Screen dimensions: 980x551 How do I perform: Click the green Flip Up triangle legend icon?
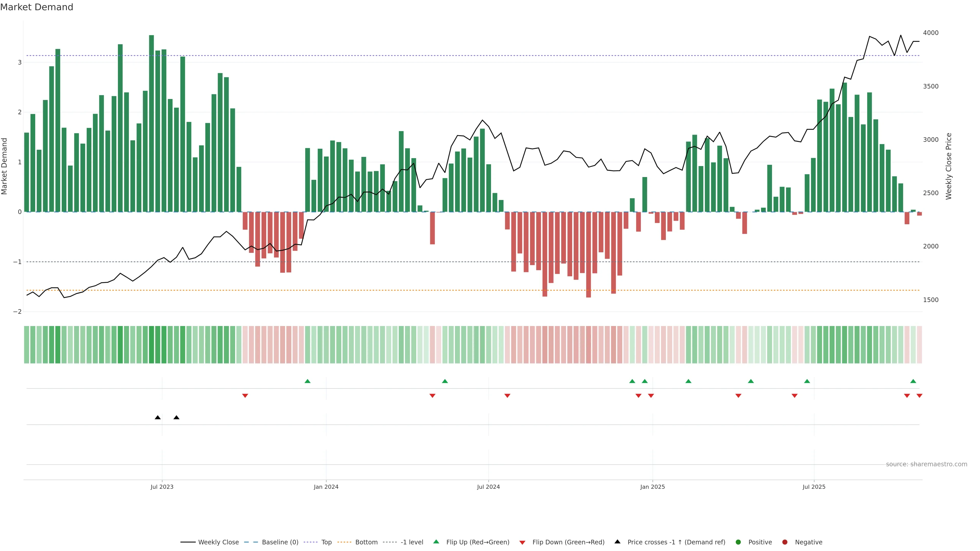[x=436, y=542]
